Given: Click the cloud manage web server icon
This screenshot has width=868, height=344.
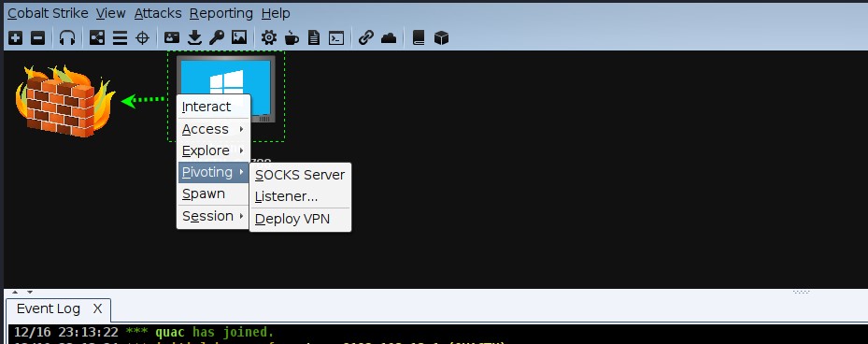Looking at the screenshot, I should [389, 37].
